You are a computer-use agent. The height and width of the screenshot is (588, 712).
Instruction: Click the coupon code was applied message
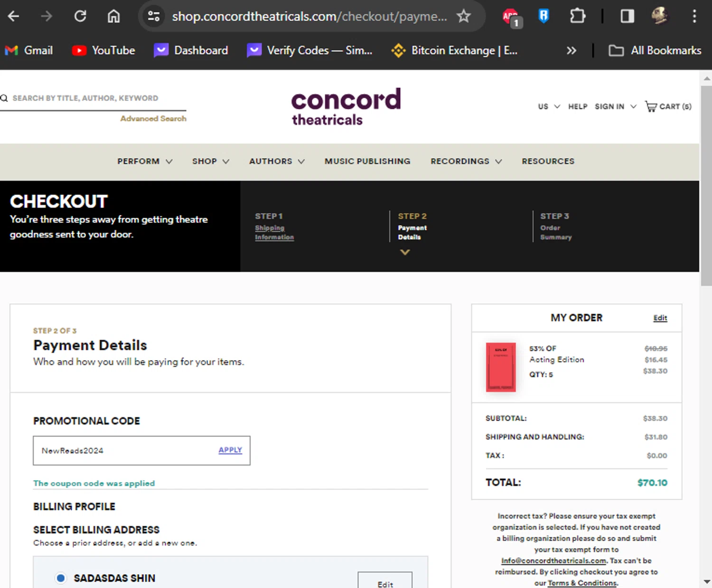point(94,483)
